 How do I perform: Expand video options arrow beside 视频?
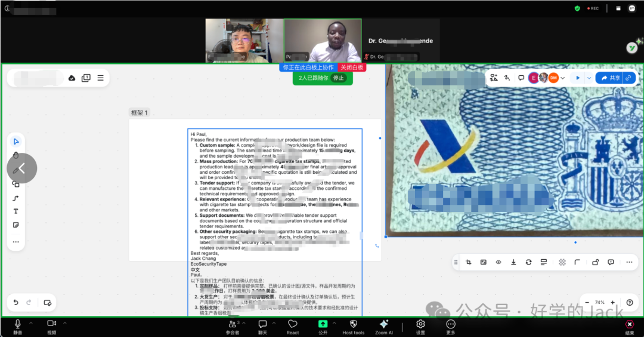click(x=64, y=323)
